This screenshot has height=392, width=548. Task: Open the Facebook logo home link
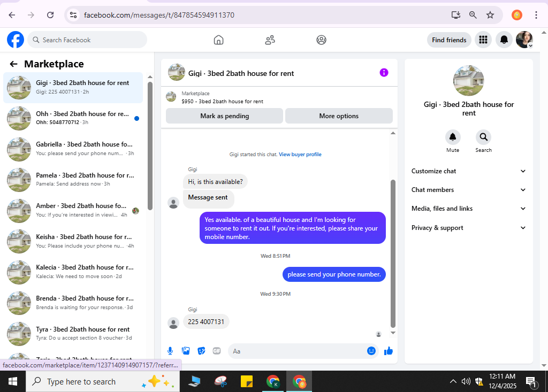tap(16, 40)
